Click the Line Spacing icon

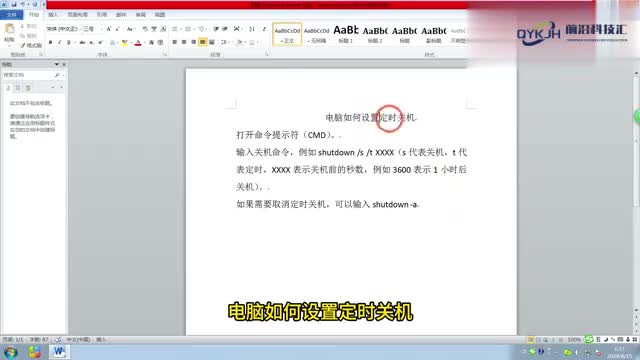(x=224, y=42)
